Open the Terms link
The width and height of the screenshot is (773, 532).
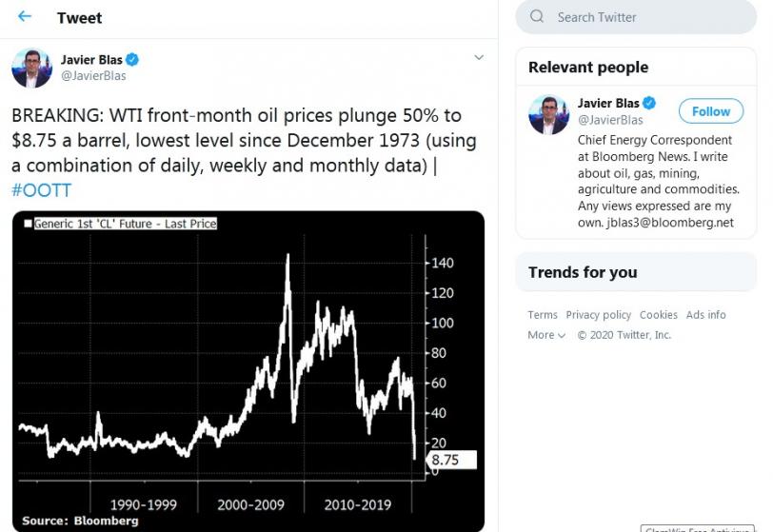(x=543, y=315)
